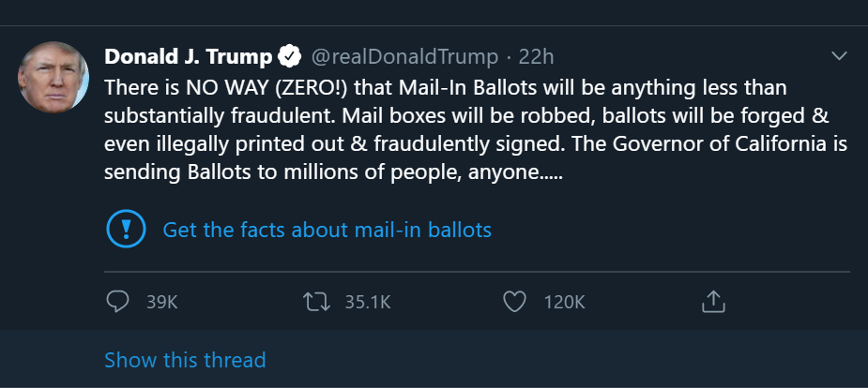868x388 pixels.
Task: Open the share tweet icon
Action: pyautogui.click(x=712, y=302)
